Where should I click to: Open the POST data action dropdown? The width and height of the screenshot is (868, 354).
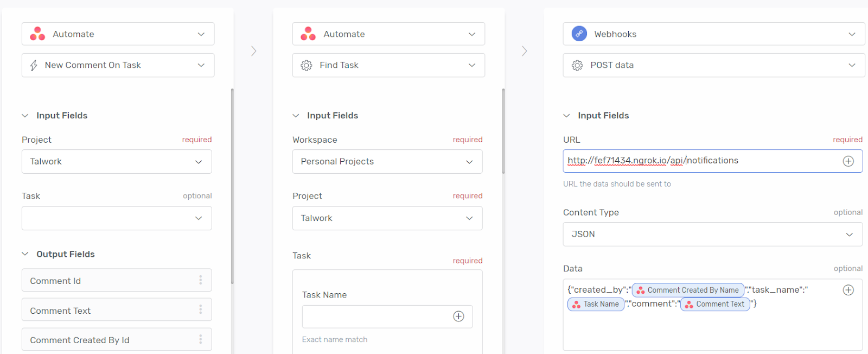click(x=713, y=65)
